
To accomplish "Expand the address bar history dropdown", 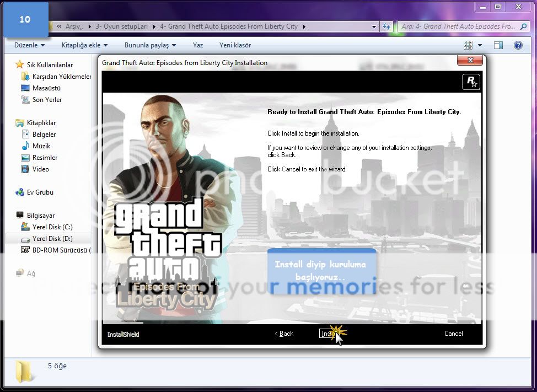I will (x=374, y=26).
